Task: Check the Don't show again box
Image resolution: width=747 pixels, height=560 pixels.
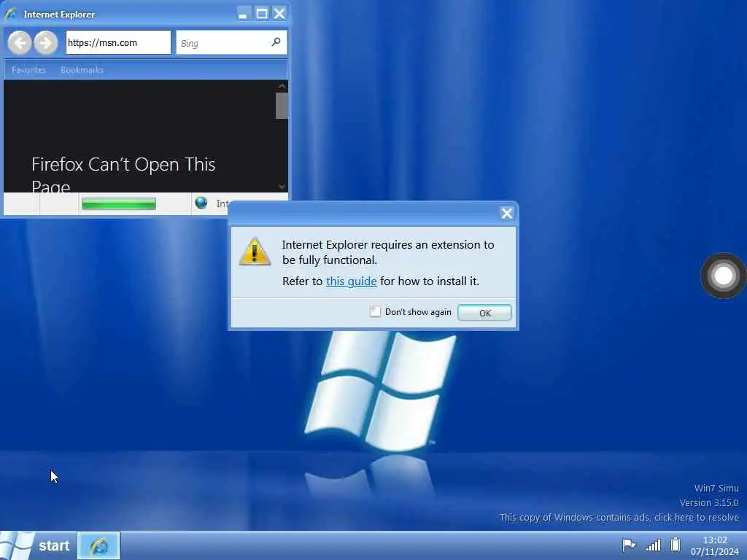Action: [376, 311]
